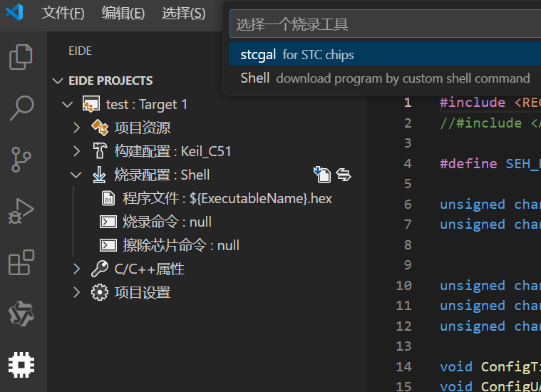Open the Extensions view

21,262
